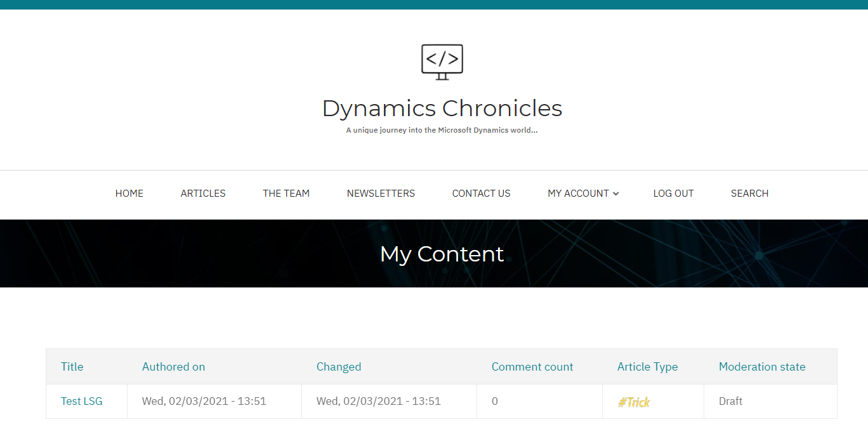
Task: Sort by Comment count column
Action: 532,367
